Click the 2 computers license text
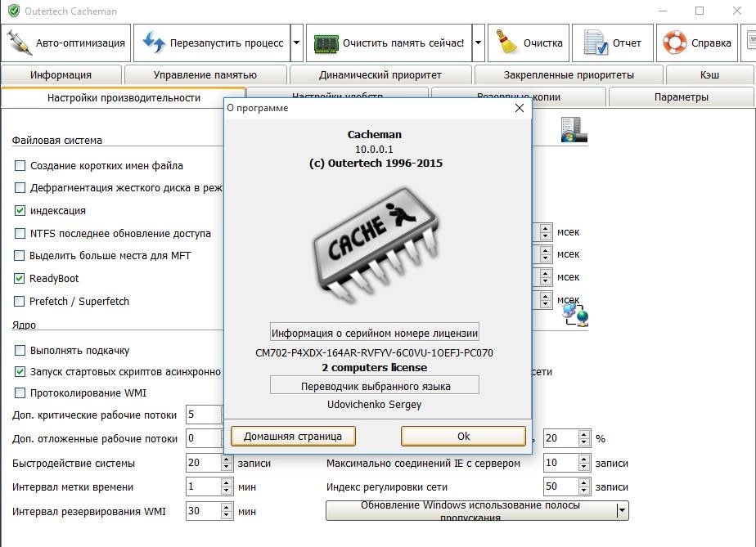 tap(374, 368)
